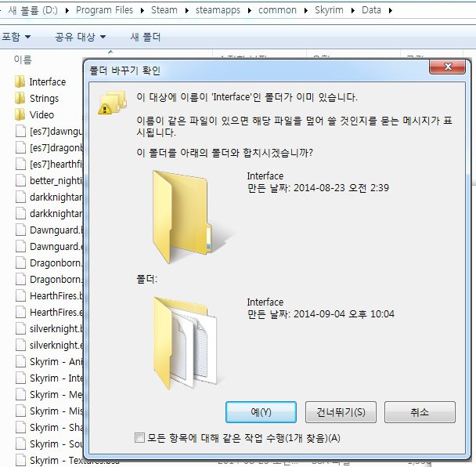The image size is (476, 467).
Task: Select the Video folder icon
Action: click(x=20, y=114)
